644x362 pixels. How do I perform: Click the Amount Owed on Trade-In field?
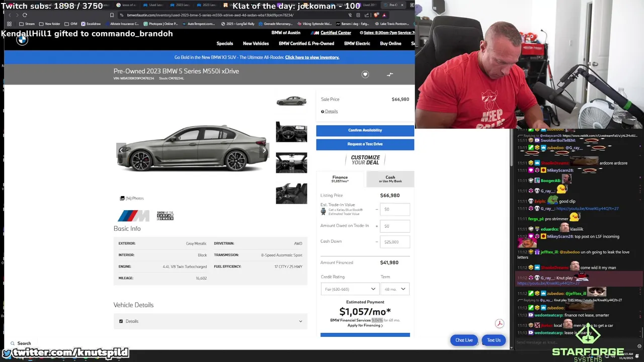(395, 226)
